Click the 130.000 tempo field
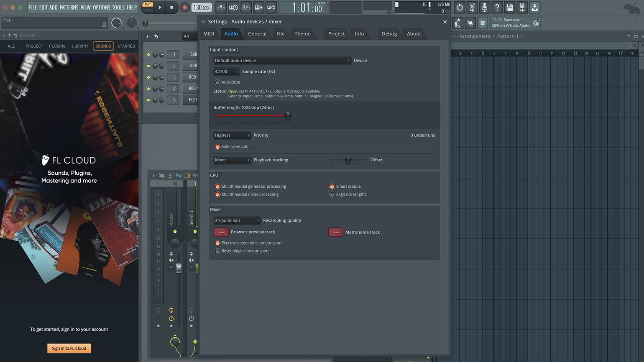The height and width of the screenshot is (362, 644). (x=202, y=8)
